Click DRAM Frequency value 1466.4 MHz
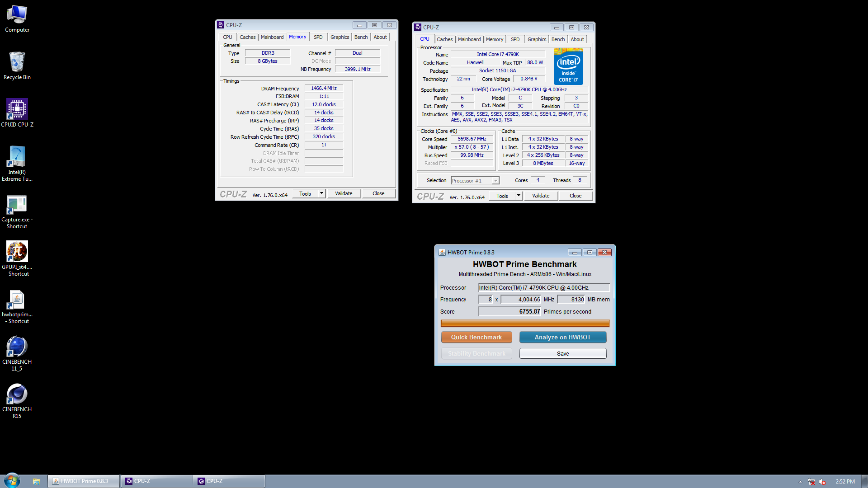The image size is (868, 488). [324, 88]
